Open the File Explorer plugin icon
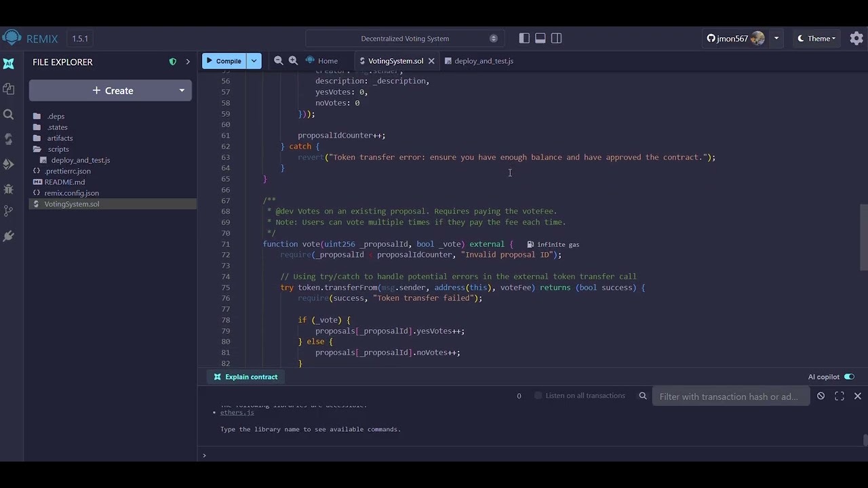The image size is (868, 488). 9,89
